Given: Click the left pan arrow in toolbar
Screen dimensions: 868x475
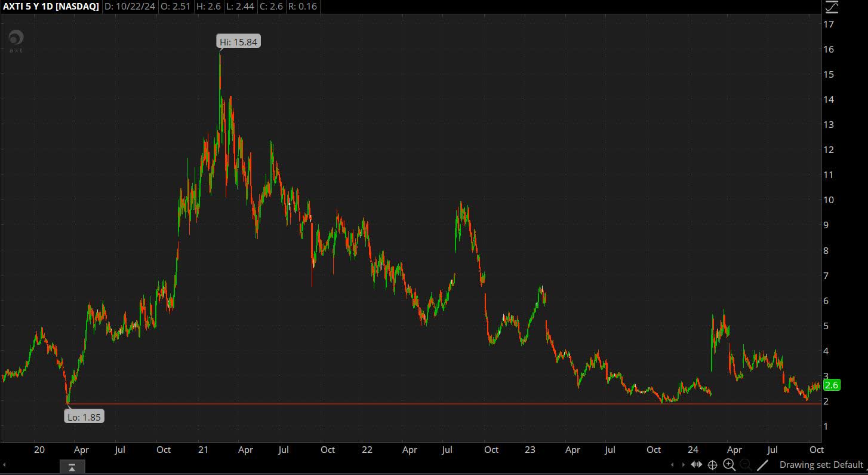Looking at the screenshot, I should click(x=673, y=464).
